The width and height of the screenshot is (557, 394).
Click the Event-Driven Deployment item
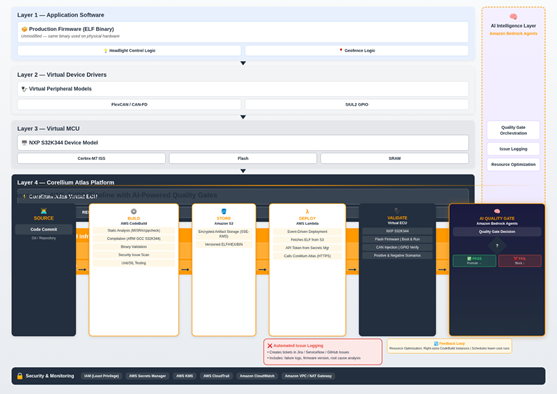(x=307, y=232)
